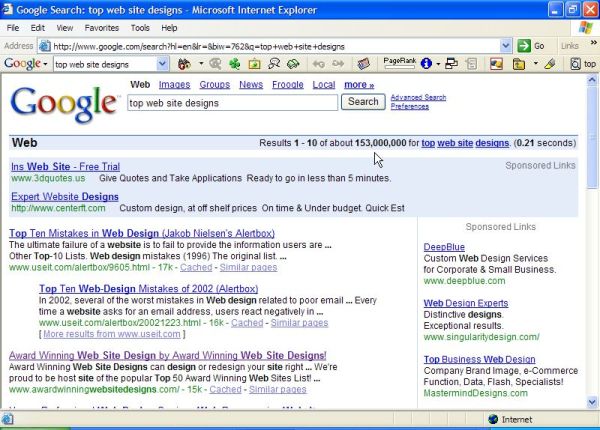Click the 'more »' link
This screenshot has width=600, height=430.
tap(359, 85)
